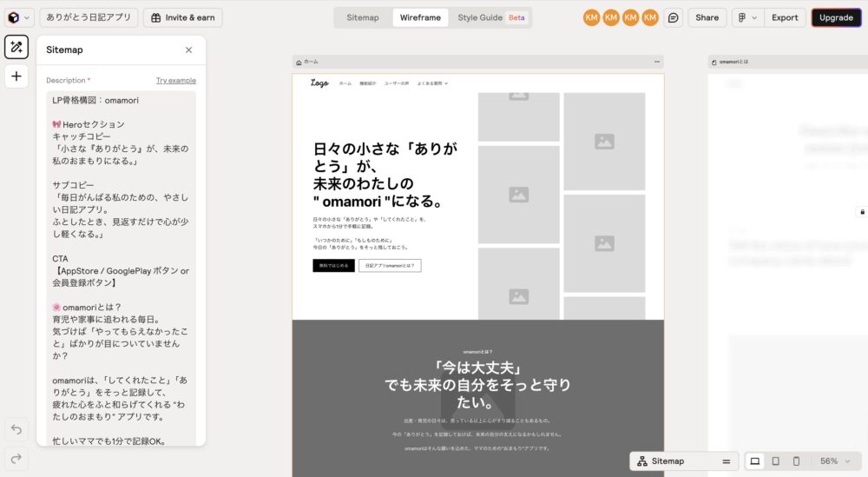This screenshot has width=868, height=477.
Task: Switch to tablet viewport preview
Action: [x=775, y=461]
